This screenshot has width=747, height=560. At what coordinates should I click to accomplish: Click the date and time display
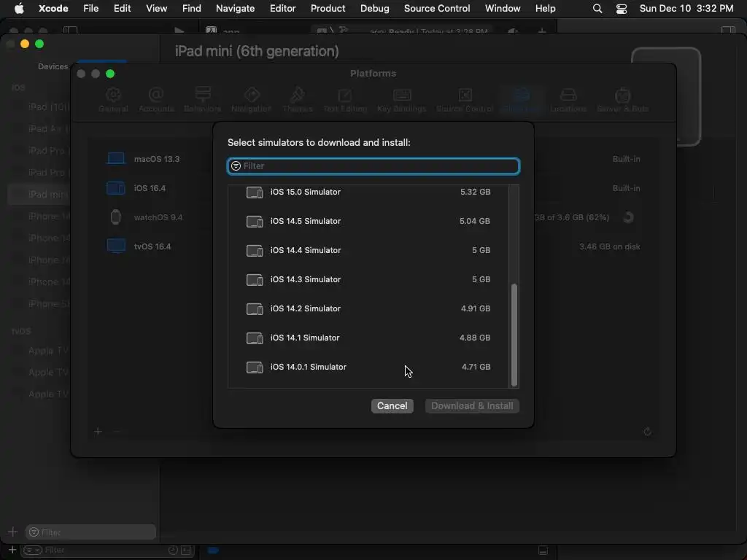686,8
